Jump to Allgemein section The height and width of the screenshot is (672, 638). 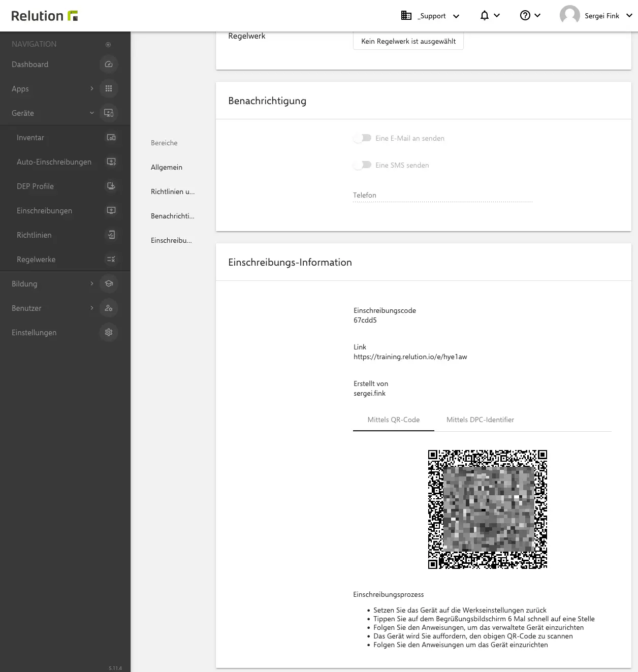pos(167,168)
